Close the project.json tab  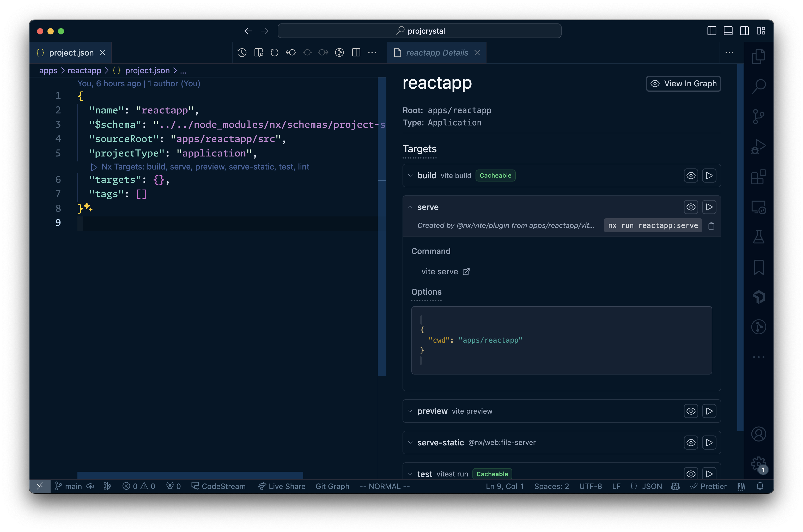pyautogui.click(x=103, y=53)
